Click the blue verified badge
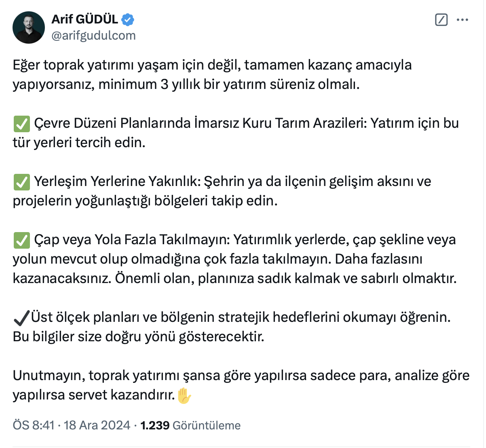 point(128,19)
